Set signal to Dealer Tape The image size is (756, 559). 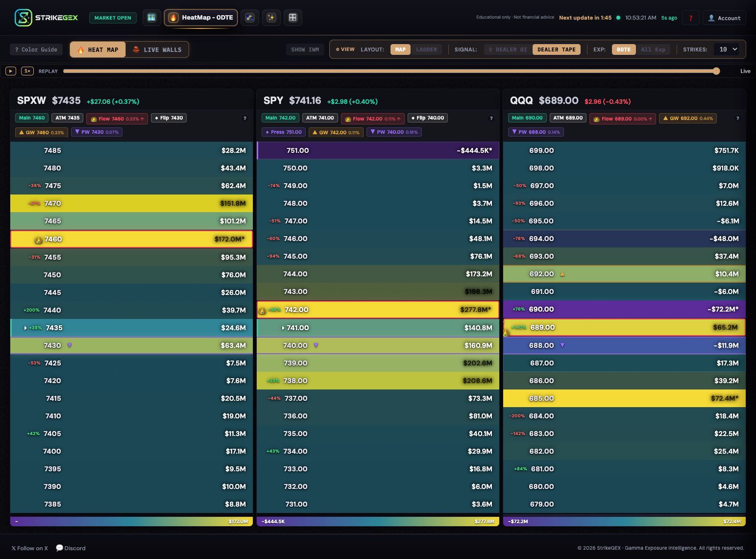557,49
